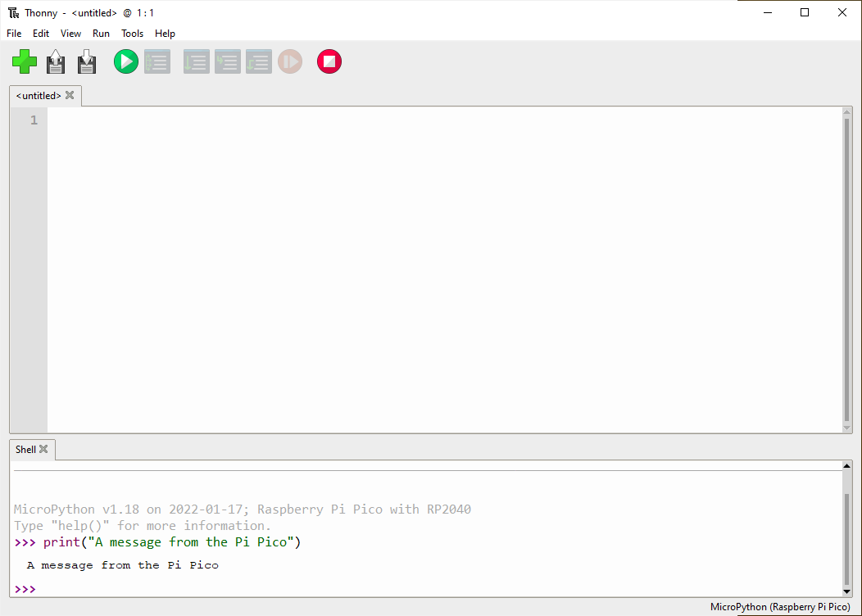Open the Edit menu
This screenshot has width=862, height=616.
[41, 34]
